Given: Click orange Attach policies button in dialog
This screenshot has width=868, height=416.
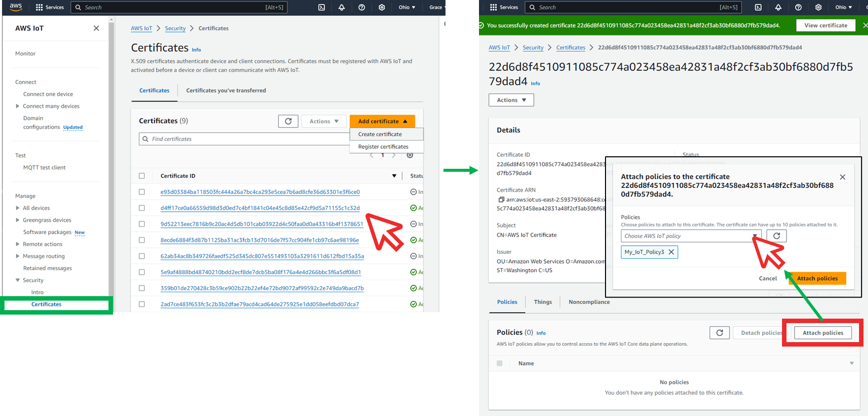Looking at the screenshot, I should pos(817,278).
